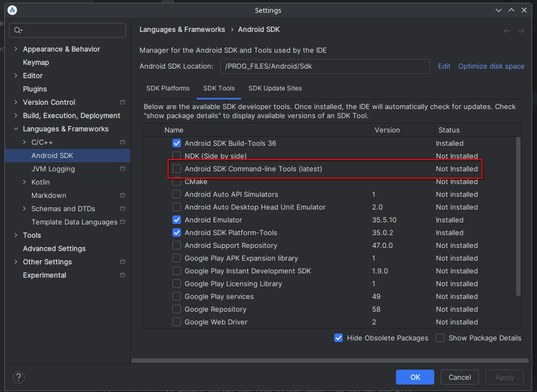537x392 pixels.
Task: Disable Hide Obsolete Packages
Action: tap(338, 338)
